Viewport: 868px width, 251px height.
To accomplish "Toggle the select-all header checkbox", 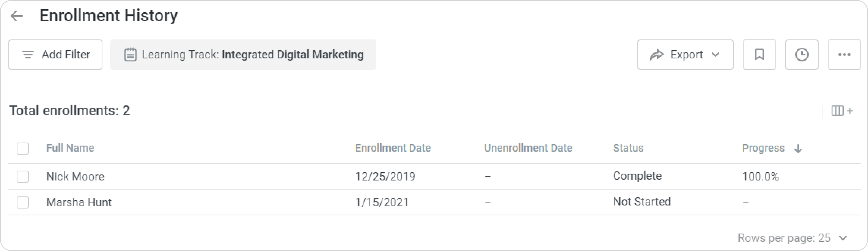I will [23, 148].
